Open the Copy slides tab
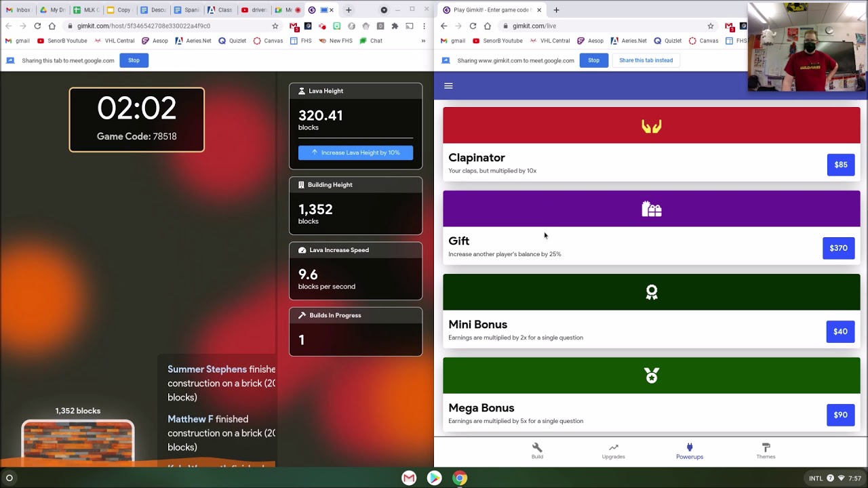Image resolution: width=868 pixels, height=488 pixels. 119,10
